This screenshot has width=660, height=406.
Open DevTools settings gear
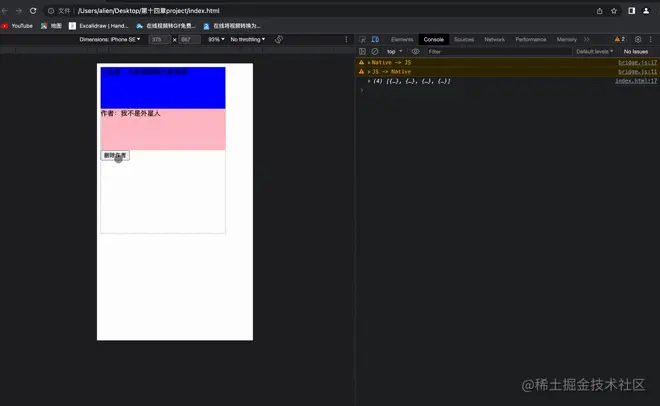(x=638, y=40)
